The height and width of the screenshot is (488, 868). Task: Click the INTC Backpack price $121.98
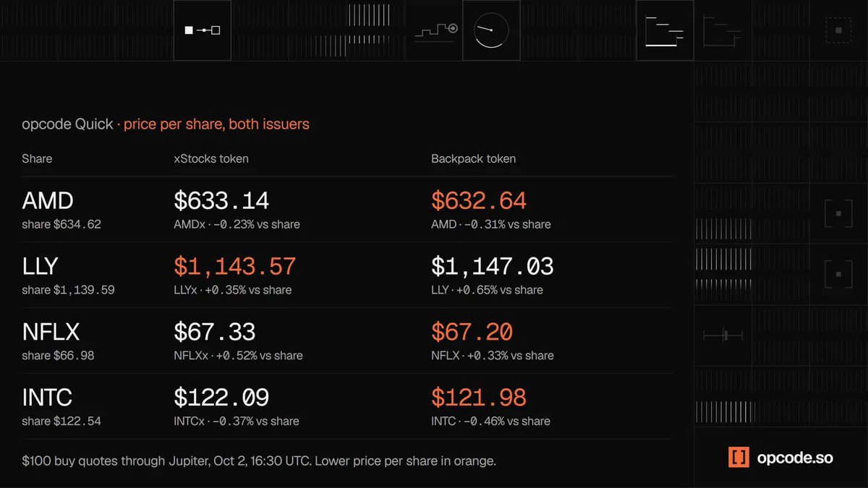[x=479, y=398]
